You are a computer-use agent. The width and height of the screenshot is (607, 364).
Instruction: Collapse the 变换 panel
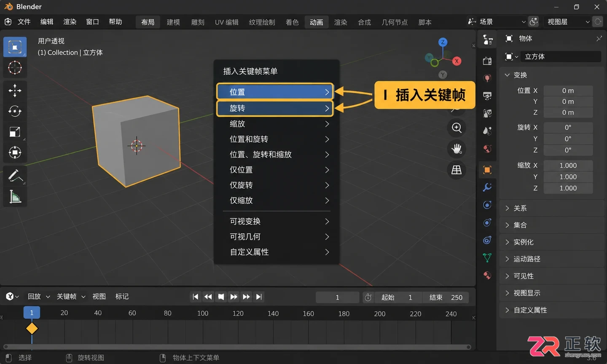click(552, 75)
